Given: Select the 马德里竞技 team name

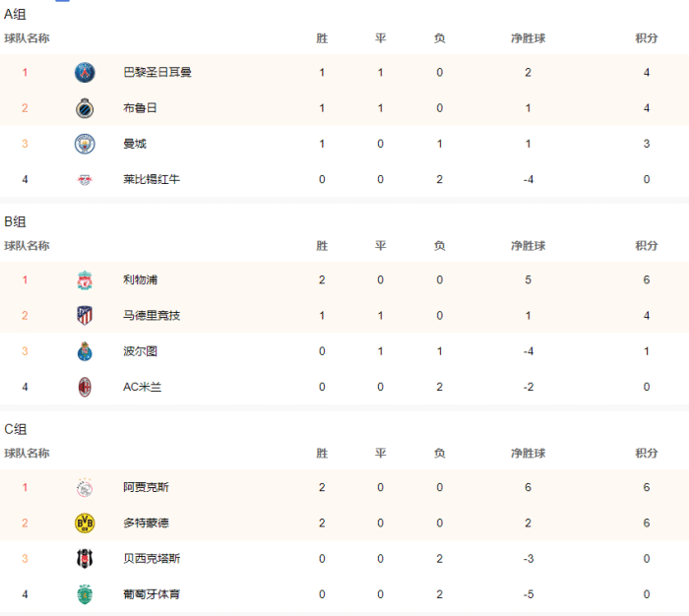Looking at the screenshot, I should pyautogui.click(x=152, y=316).
